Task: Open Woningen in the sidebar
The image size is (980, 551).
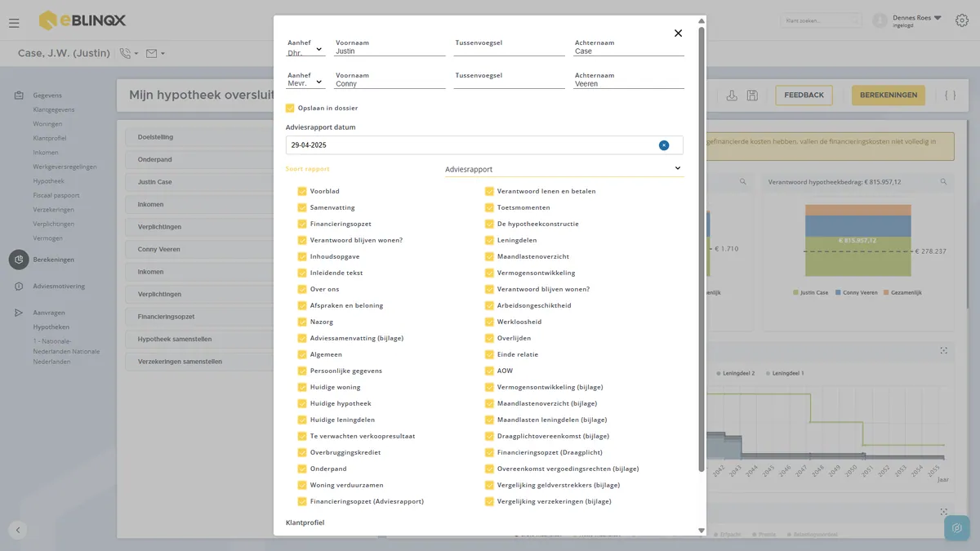Action: pyautogui.click(x=47, y=124)
